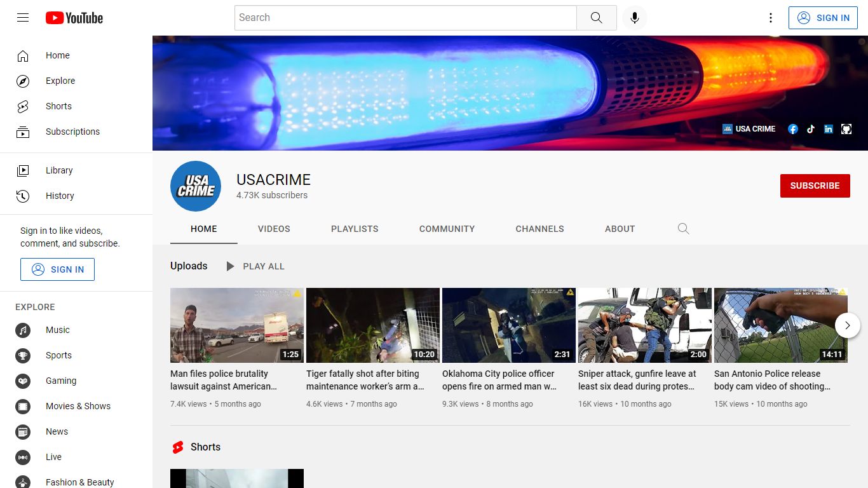Open the Sniper attack video thumbnail
Viewport: 868px width, 488px height.
pyautogui.click(x=645, y=325)
